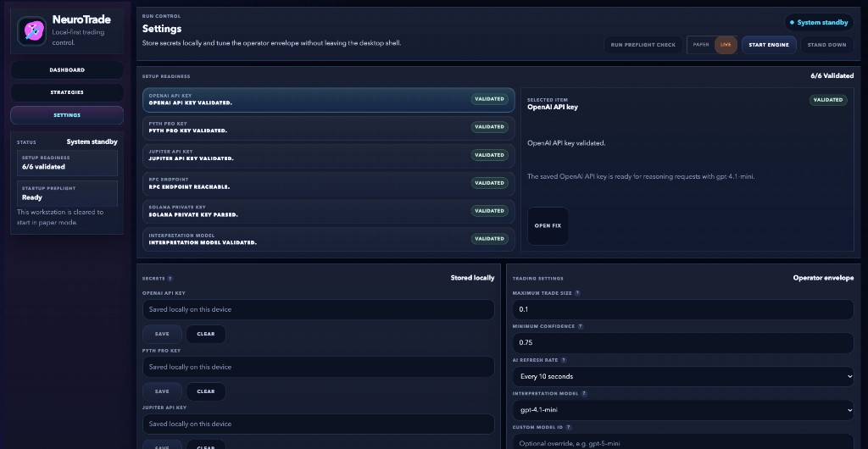
Task: Click the Stand Down button
Action: (x=827, y=45)
